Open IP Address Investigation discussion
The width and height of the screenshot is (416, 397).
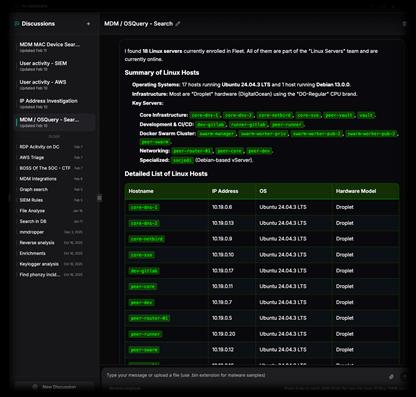click(x=55, y=103)
